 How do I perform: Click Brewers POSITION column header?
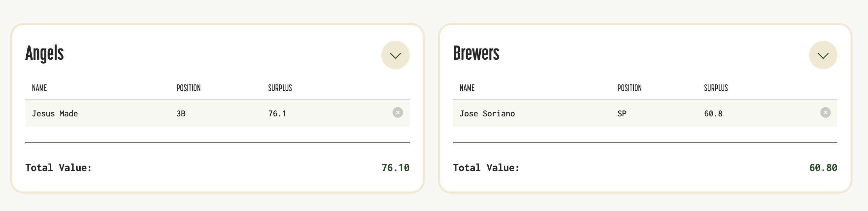pos(629,88)
